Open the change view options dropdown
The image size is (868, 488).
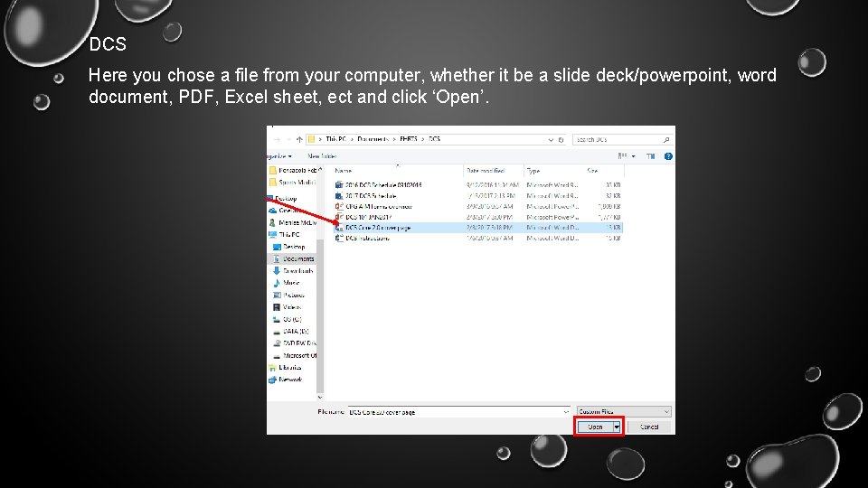pos(633,156)
